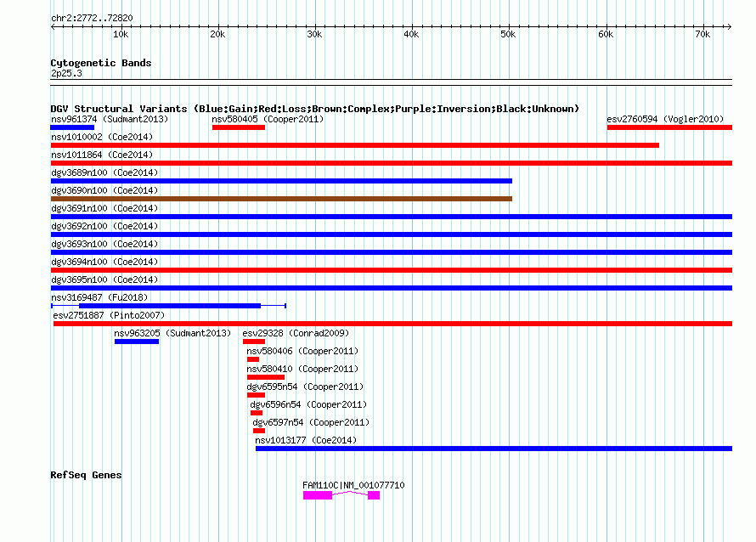Open esv2760594 (Vogler2010) variant label
The width and height of the screenshot is (756, 542).
pos(665,119)
